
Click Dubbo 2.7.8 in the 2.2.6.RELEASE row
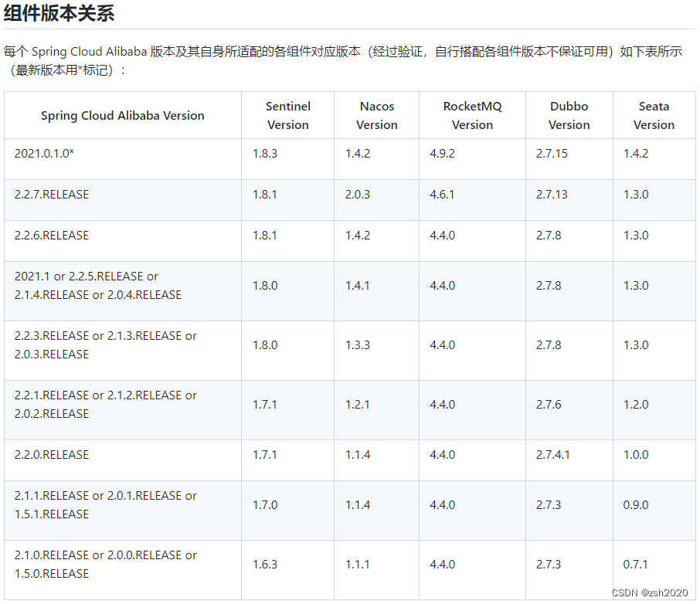click(549, 236)
